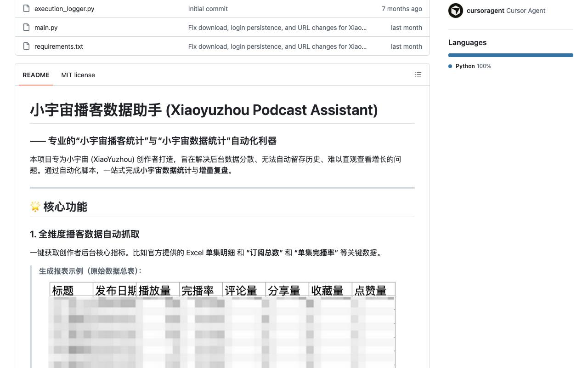Open the requirements.txt commit message link
588x368 pixels.
click(x=277, y=46)
